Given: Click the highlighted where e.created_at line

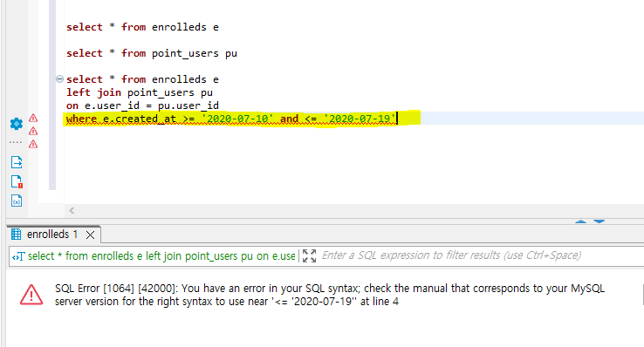Looking at the screenshot, I should point(231,119).
